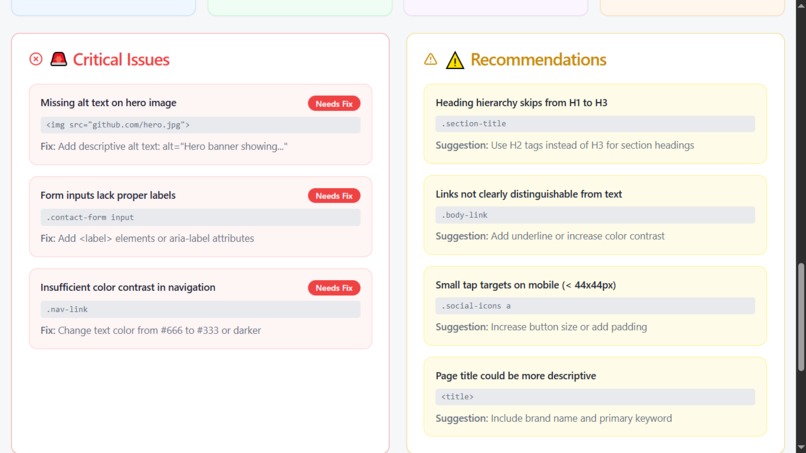Screen dimensions: 806x453
Task: Select the Critical Issues heading
Action: click(121, 60)
